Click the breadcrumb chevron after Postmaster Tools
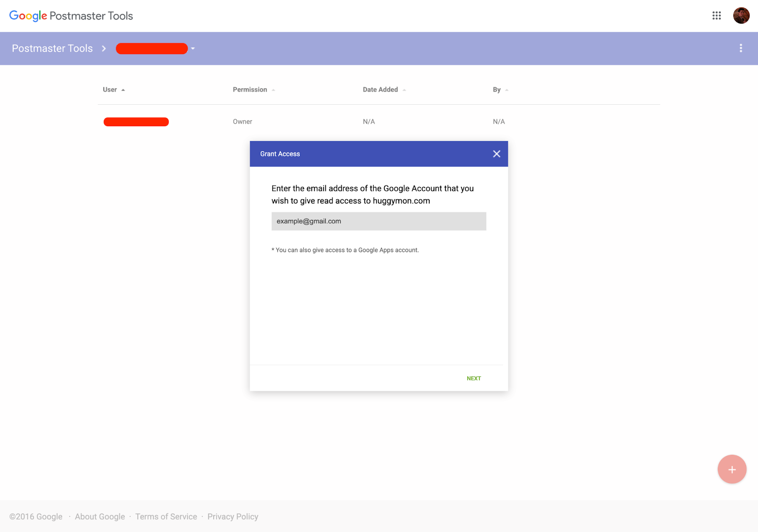This screenshot has height=532, width=758. (x=104, y=48)
